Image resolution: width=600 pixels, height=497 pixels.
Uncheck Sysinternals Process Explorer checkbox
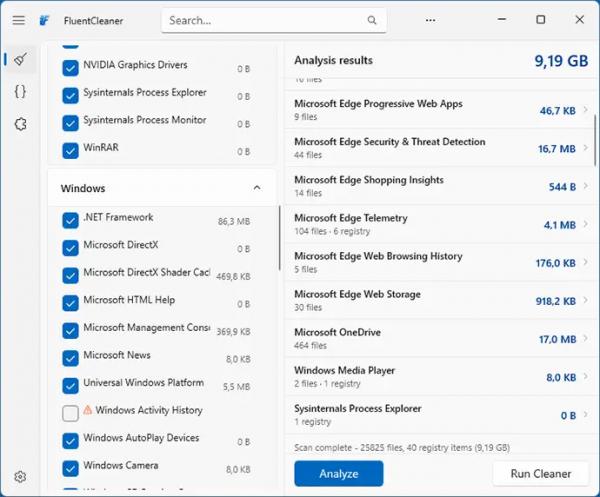70,96
